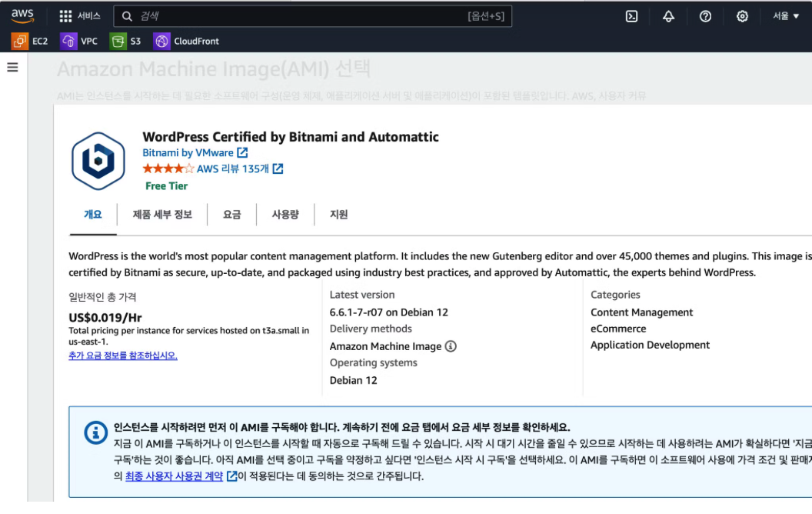Open the Seoul region dropdown
Viewport: 812px width, 514px height.
click(x=786, y=16)
